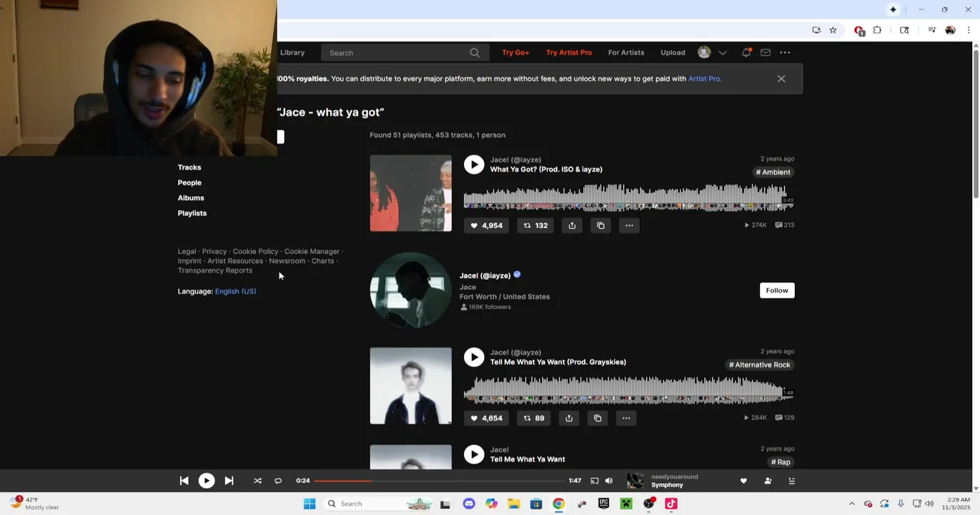Open the Library tab
Screen dimensions: 980x515
292,52
